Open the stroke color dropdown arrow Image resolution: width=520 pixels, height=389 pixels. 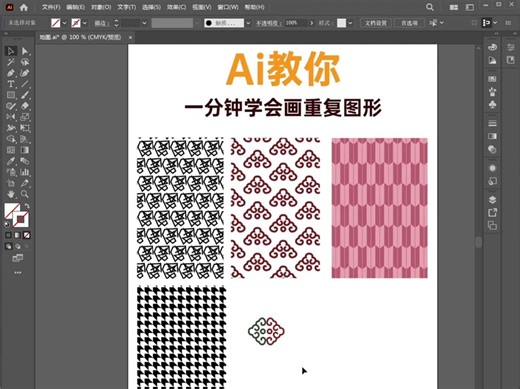(85, 23)
